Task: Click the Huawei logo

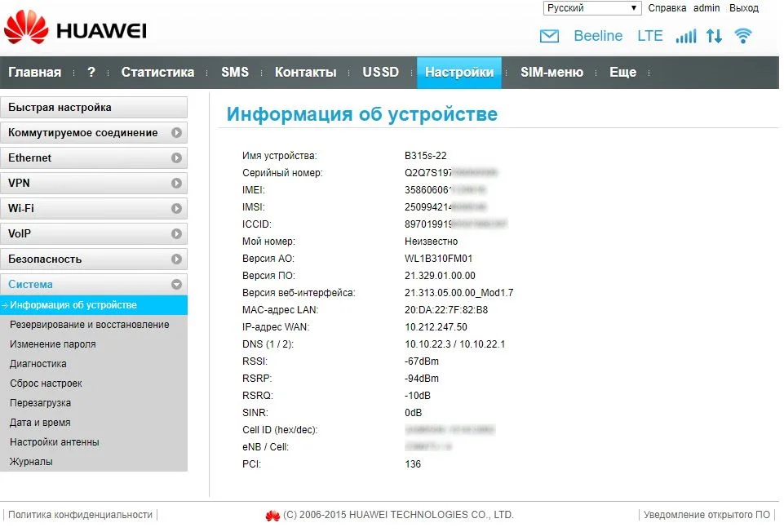Action: tap(75, 28)
